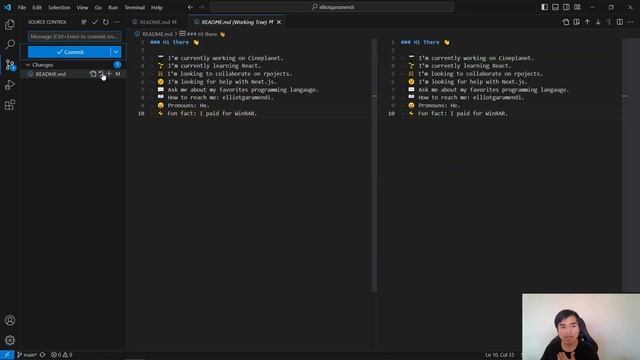Open editor more actions menu
Viewport: 640px width, 360px height.
631,22
